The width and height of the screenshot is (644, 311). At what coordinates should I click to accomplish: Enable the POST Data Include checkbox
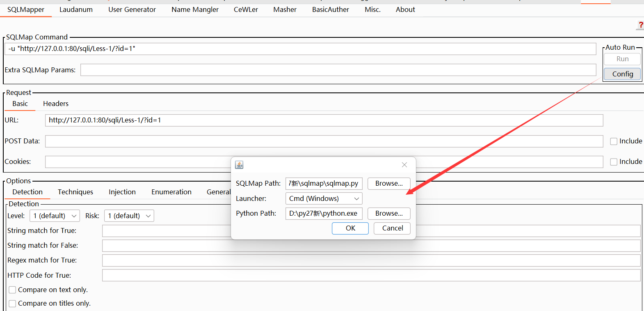tap(614, 141)
